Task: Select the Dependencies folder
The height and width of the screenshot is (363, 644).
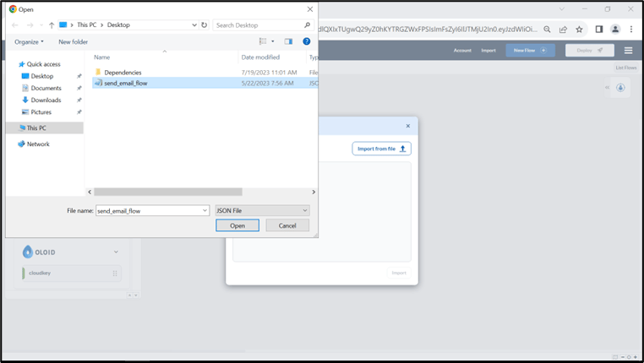Action: coord(123,73)
